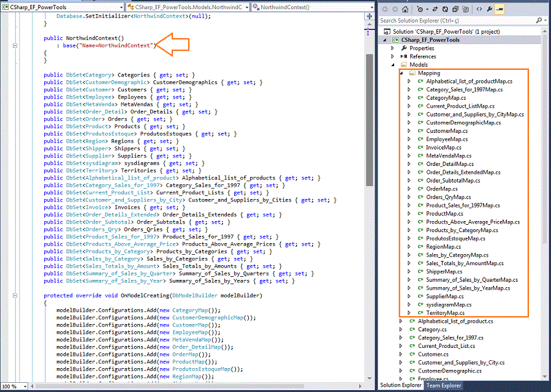The width and height of the screenshot is (551, 392).
Task: Click the Solution 'CSharp_EF_PowerTools' icon
Action: (x=386, y=32)
